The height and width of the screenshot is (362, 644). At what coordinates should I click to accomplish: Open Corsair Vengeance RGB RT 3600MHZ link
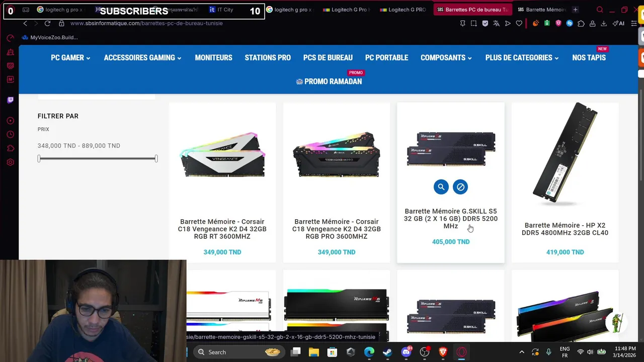point(222,229)
